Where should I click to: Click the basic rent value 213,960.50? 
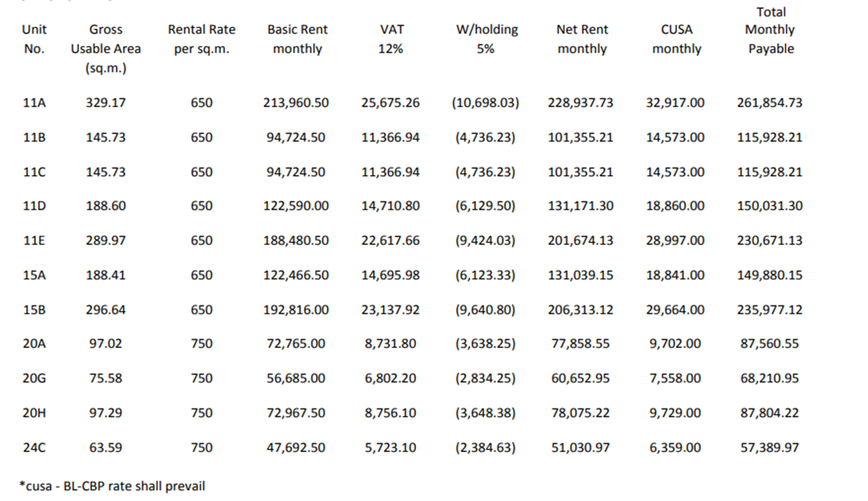297,103
